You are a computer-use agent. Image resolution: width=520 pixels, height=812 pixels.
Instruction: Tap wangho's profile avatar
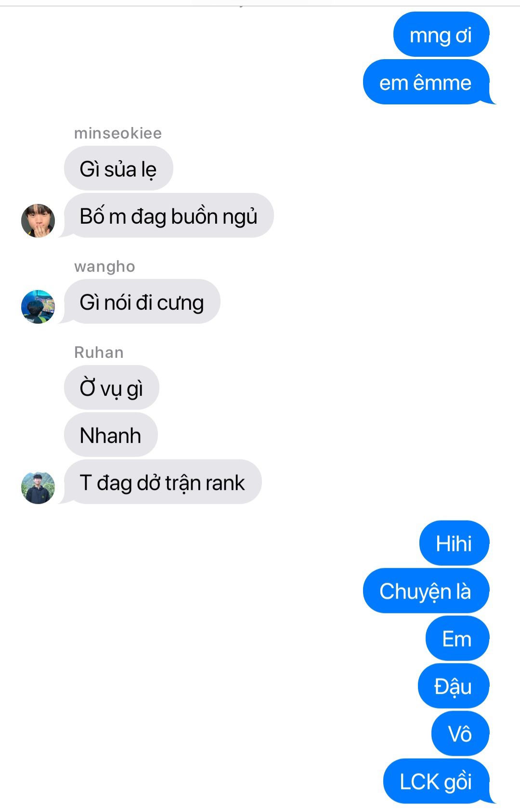click(38, 306)
